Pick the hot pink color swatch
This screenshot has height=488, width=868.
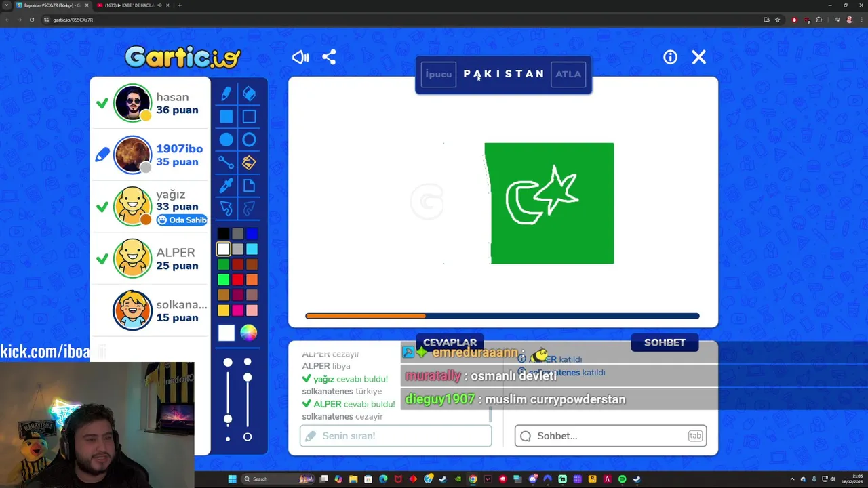(x=237, y=310)
